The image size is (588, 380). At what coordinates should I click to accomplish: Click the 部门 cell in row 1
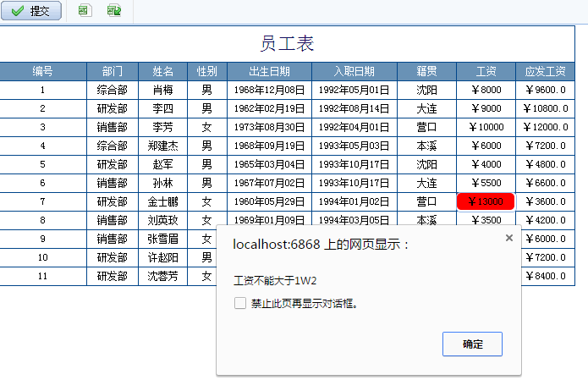click(x=113, y=90)
